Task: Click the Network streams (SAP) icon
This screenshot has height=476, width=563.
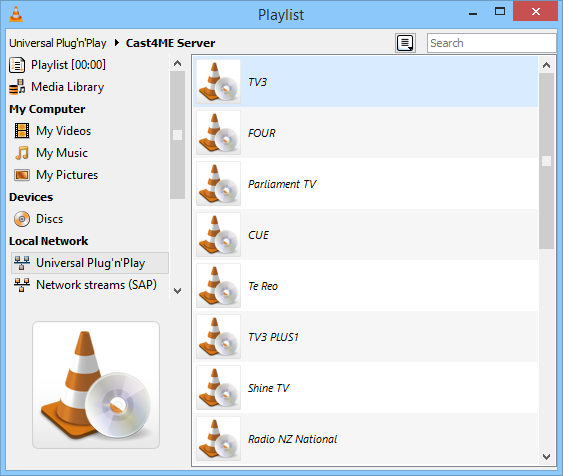Action: pos(22,285)
